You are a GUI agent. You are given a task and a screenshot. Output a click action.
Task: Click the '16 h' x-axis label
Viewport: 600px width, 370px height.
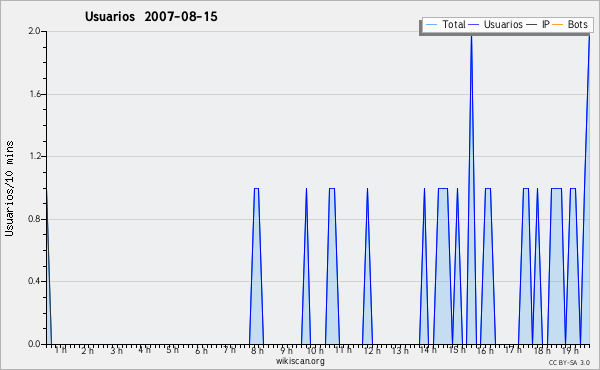[485, 350]
